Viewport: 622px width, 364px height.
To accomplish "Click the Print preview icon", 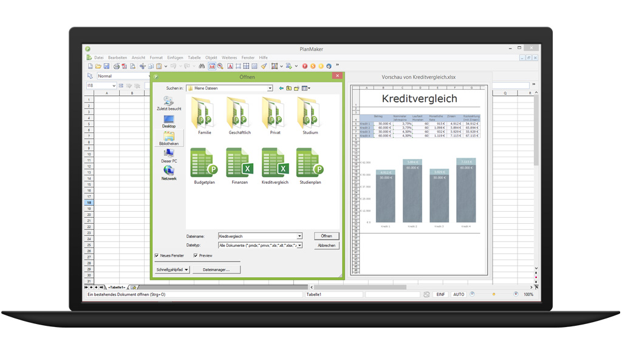I will (132, 66).
